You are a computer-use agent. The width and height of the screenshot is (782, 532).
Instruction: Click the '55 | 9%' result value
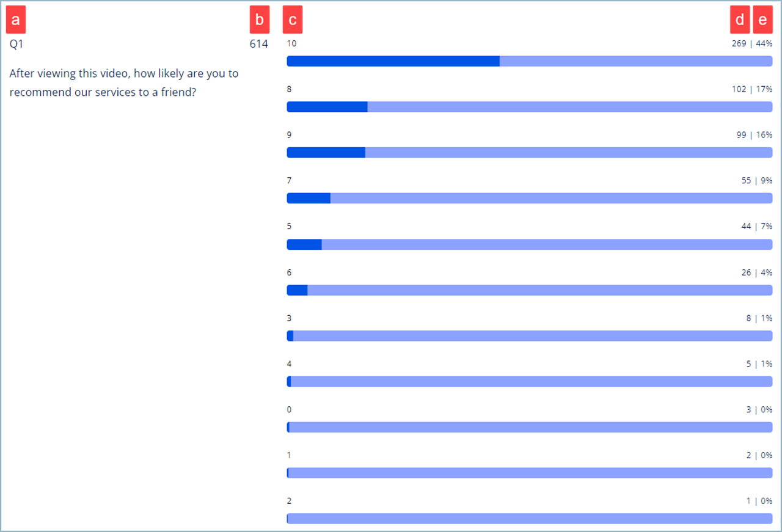point(756,181)
